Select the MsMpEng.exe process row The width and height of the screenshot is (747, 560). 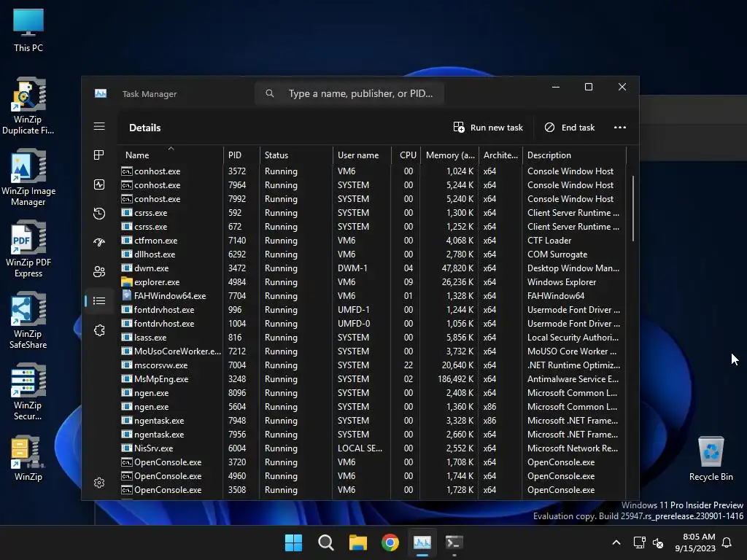pyautogui.click(x=371, y=379)
